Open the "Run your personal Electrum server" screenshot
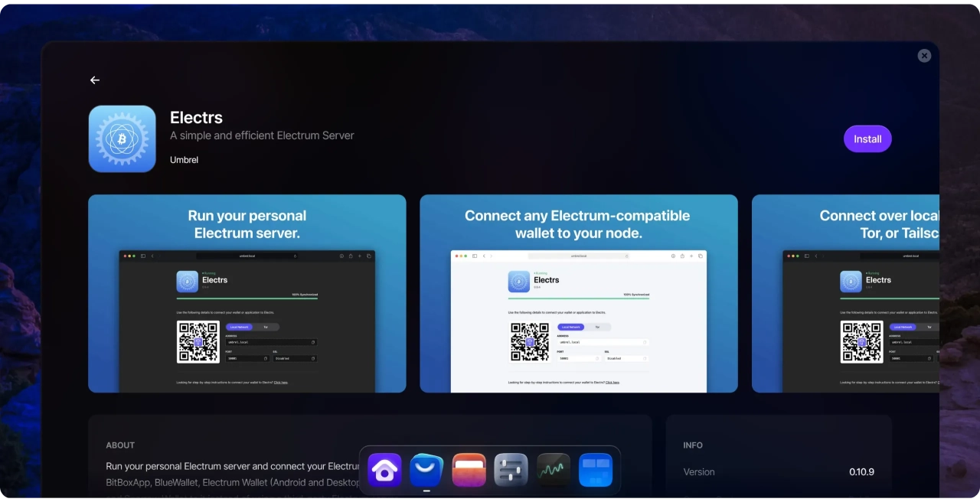 (247, 225)
